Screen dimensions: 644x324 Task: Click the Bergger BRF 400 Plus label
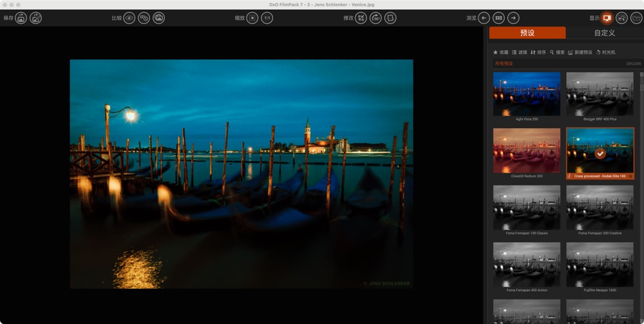(x=600, y=119)
